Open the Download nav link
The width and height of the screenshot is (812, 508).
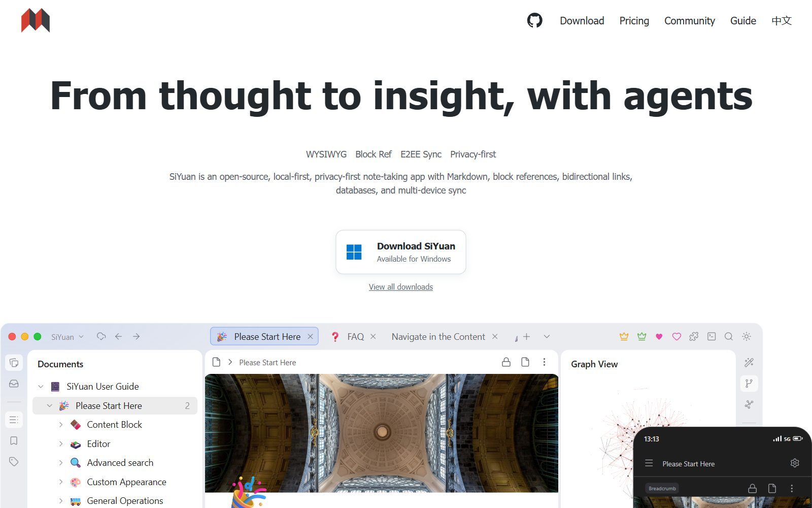[582, 21]
